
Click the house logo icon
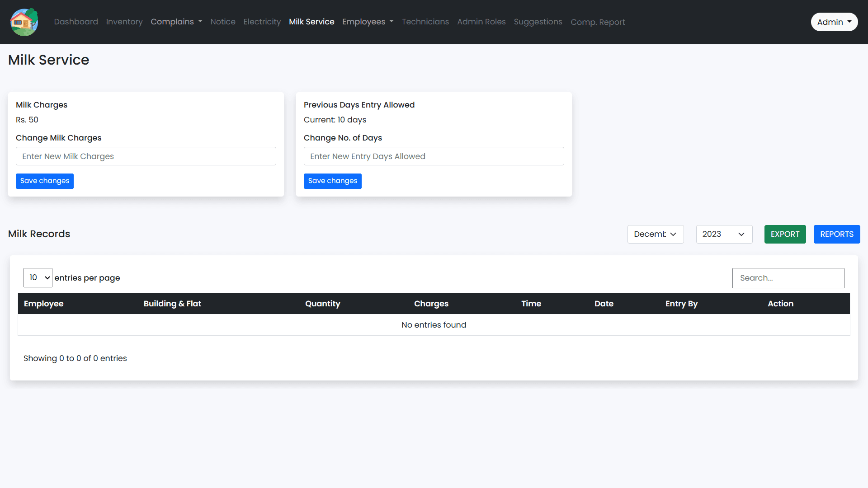[x=24, y=22]
